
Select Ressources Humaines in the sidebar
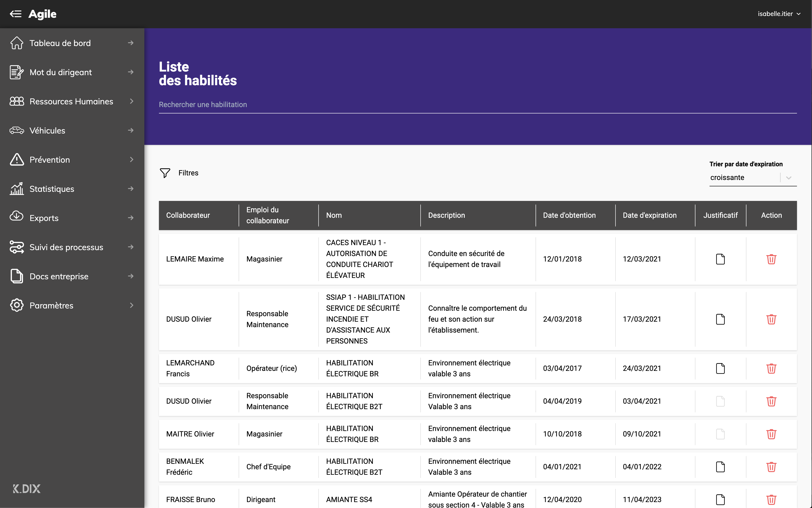tap(72, 101)
